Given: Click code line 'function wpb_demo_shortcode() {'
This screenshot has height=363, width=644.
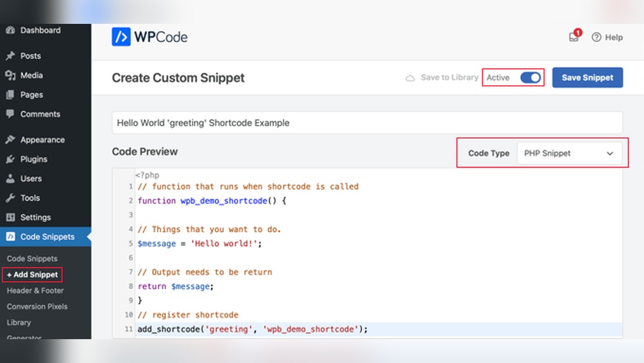Looking at the screenshot, I should (212, 201).
